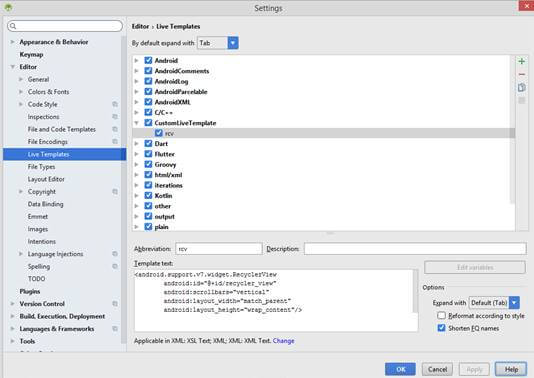Expand the Dart template group arrow

(x=136, y=143)
